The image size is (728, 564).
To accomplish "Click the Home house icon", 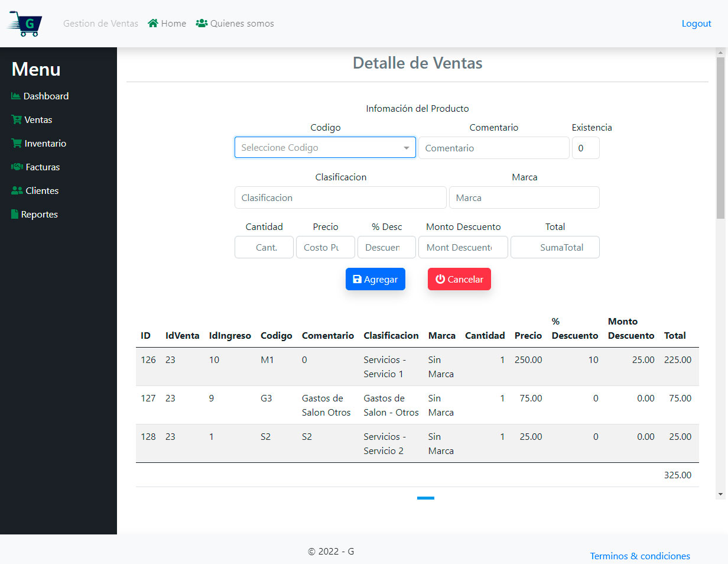I will click(x=153, y=24).
